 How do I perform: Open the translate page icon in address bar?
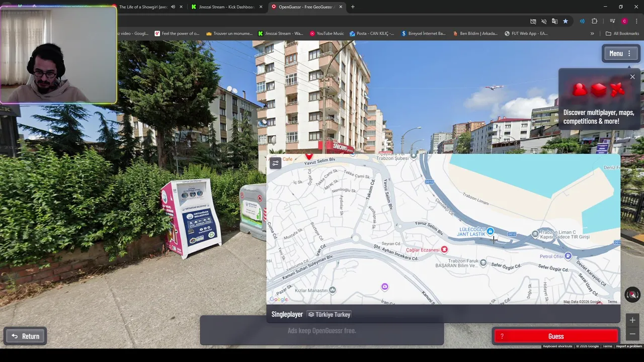[x=554, y=21]
